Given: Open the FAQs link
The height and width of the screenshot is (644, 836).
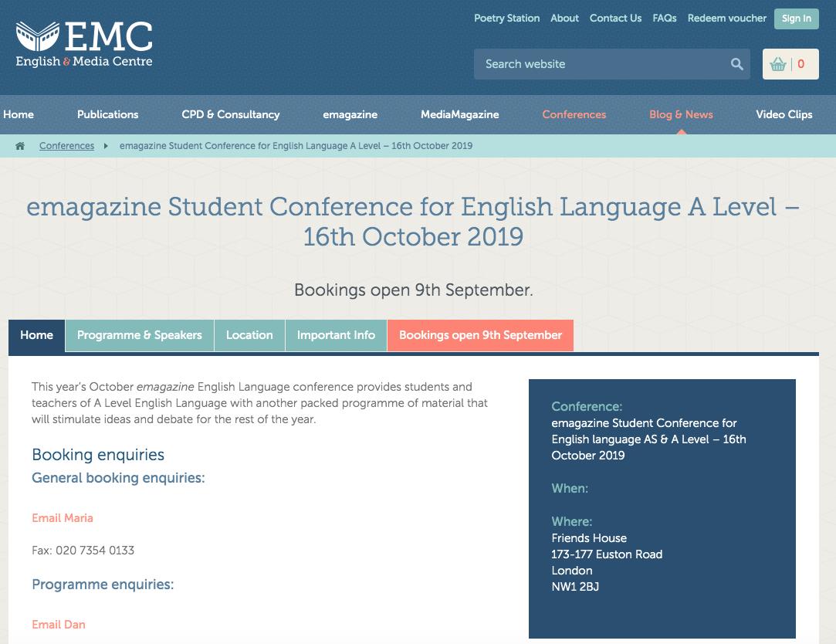Looking at the screenshot, I should [665, 18].
